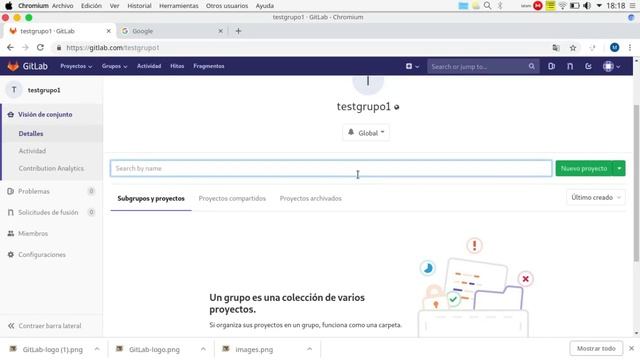Open the Archivo menu
640x360 pixels.
coord(62,6)
